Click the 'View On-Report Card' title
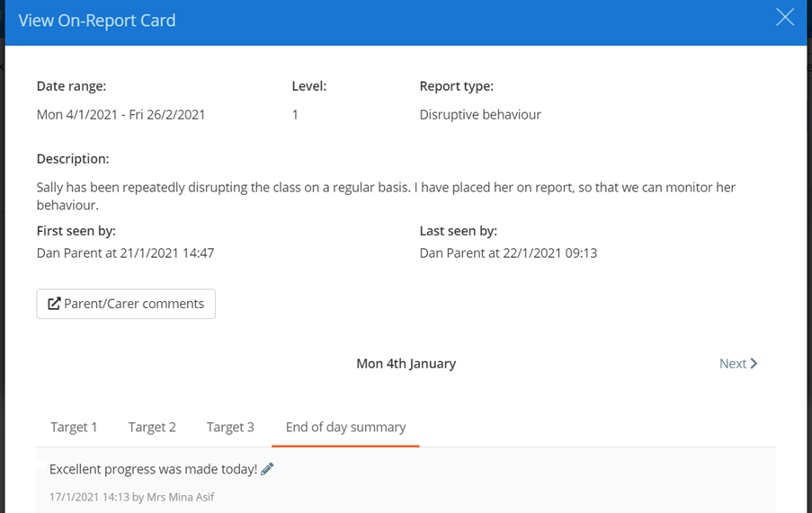The image size is (812, 513). [97, 21]
